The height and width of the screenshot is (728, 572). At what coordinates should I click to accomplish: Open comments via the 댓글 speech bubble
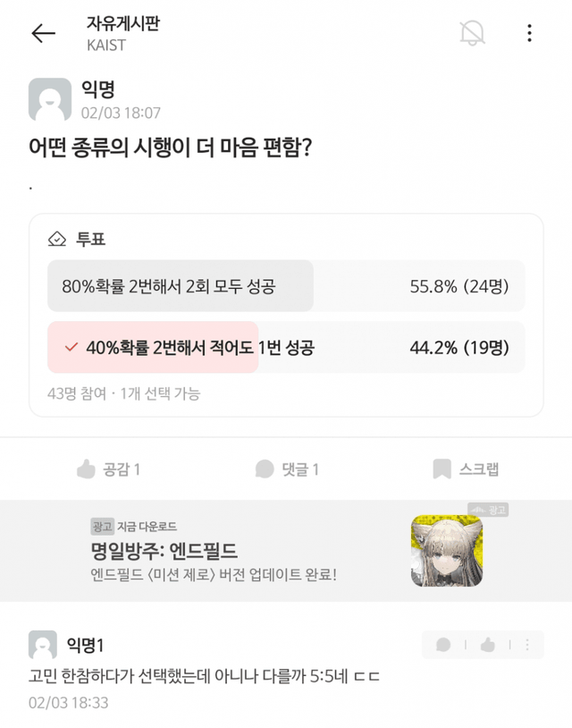click(286, 469)
